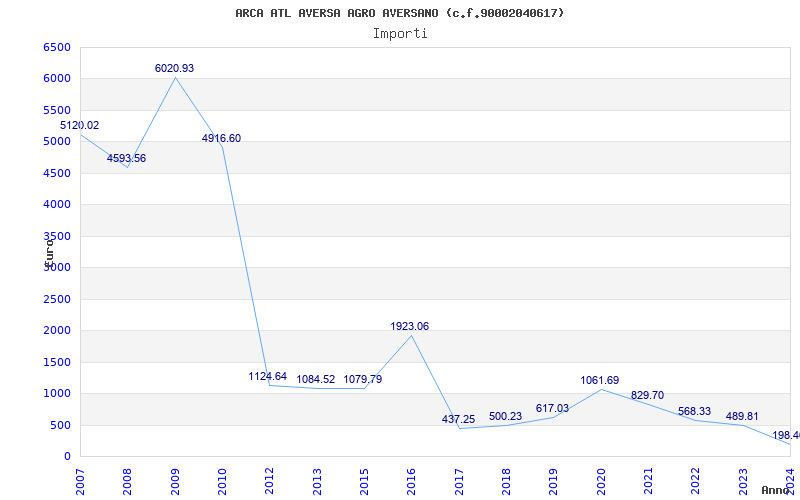
Task: Select the 489.81 data label
Action: coord(742,416)
